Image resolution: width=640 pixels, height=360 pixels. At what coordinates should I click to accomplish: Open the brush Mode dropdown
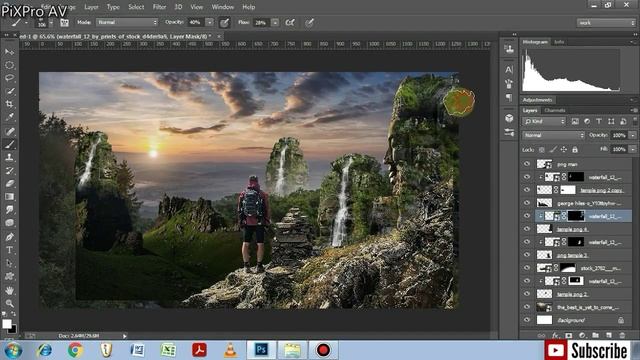(x=127, y=22)
